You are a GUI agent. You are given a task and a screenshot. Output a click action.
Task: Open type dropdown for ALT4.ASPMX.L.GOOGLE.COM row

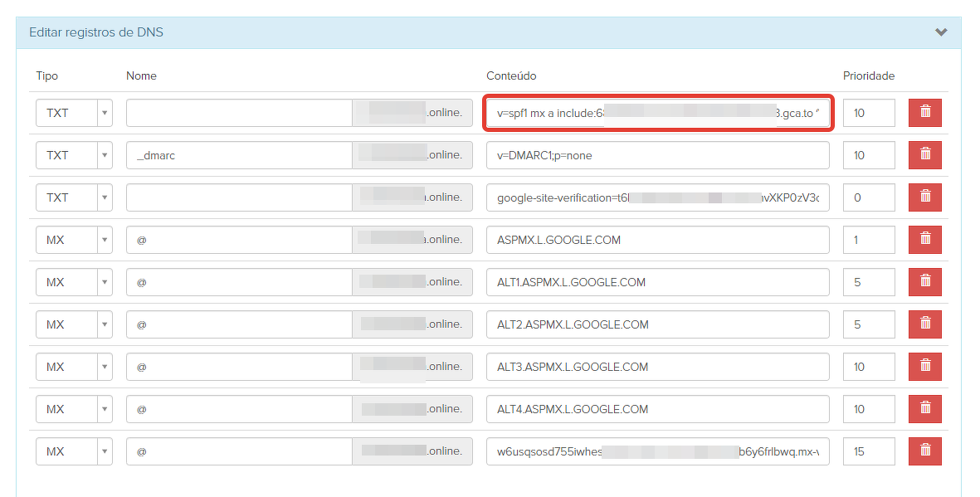pyautogui.click(x=74, y=409)
